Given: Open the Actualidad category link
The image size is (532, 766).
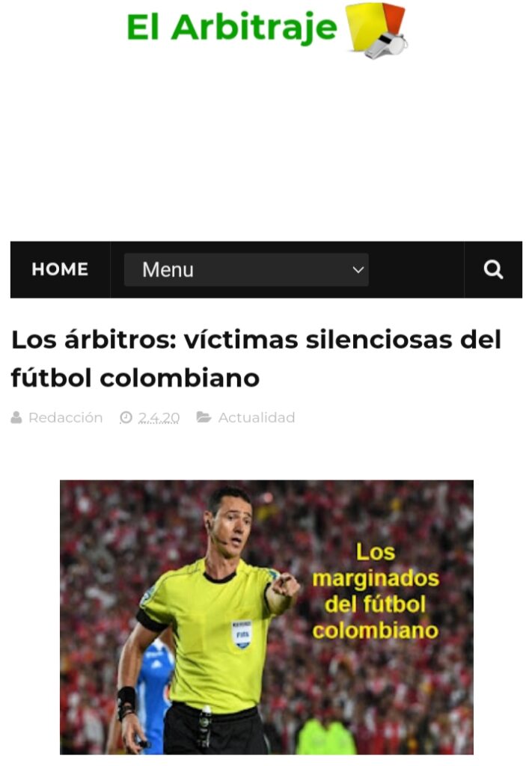Looking at the screenshot, I should pos(257,417).
